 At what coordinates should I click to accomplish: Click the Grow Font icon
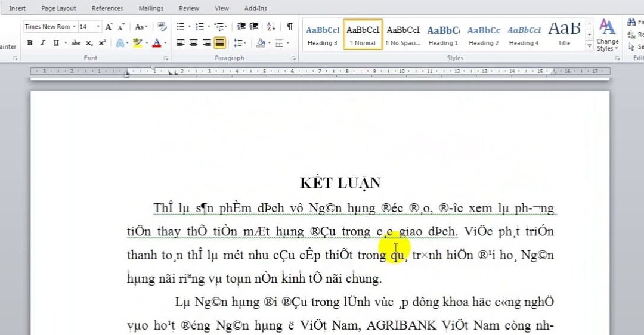click(x=109, y=27)
